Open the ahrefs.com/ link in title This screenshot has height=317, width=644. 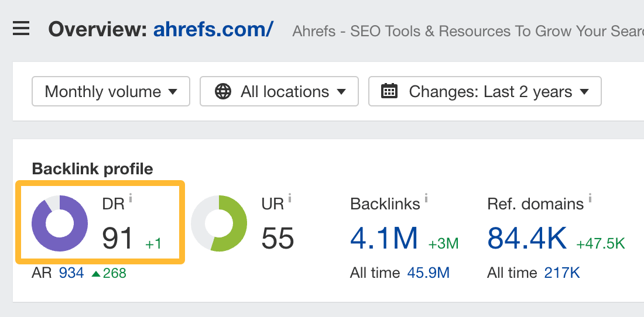point(213,29)
